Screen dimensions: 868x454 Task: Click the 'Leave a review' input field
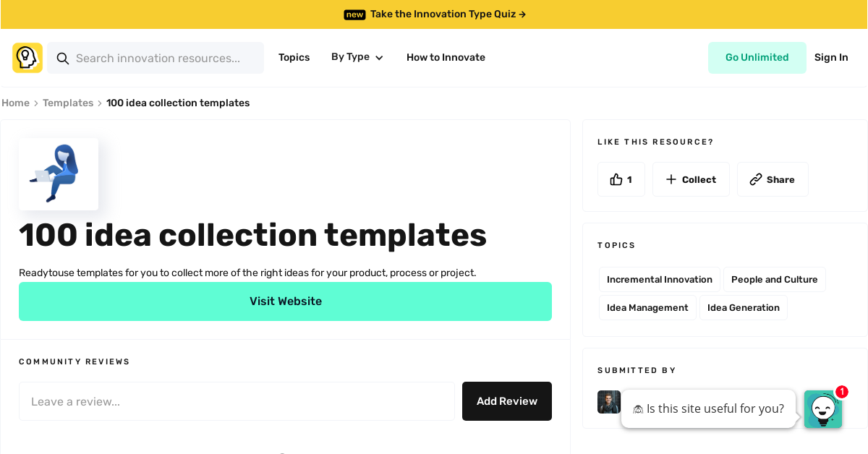click(237, 401)
